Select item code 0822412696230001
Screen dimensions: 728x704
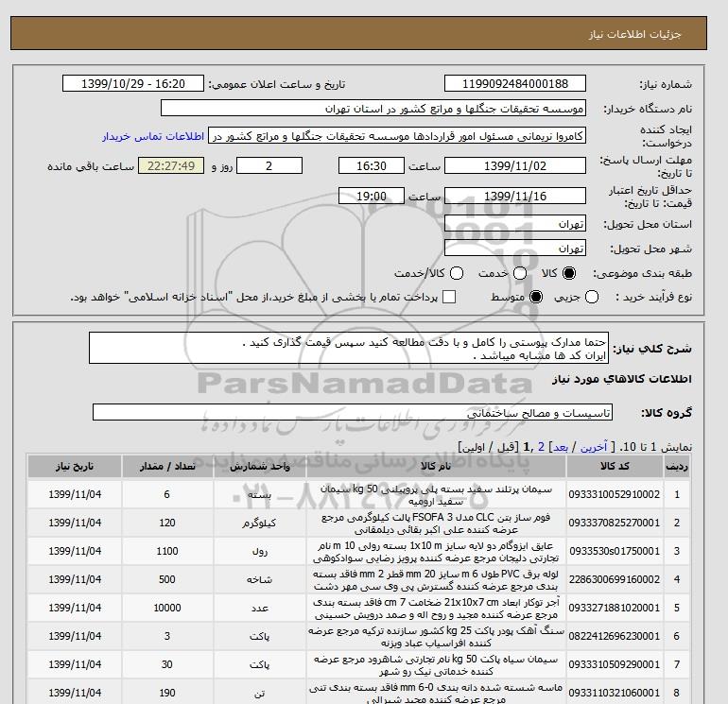click(x=615, y=636)
